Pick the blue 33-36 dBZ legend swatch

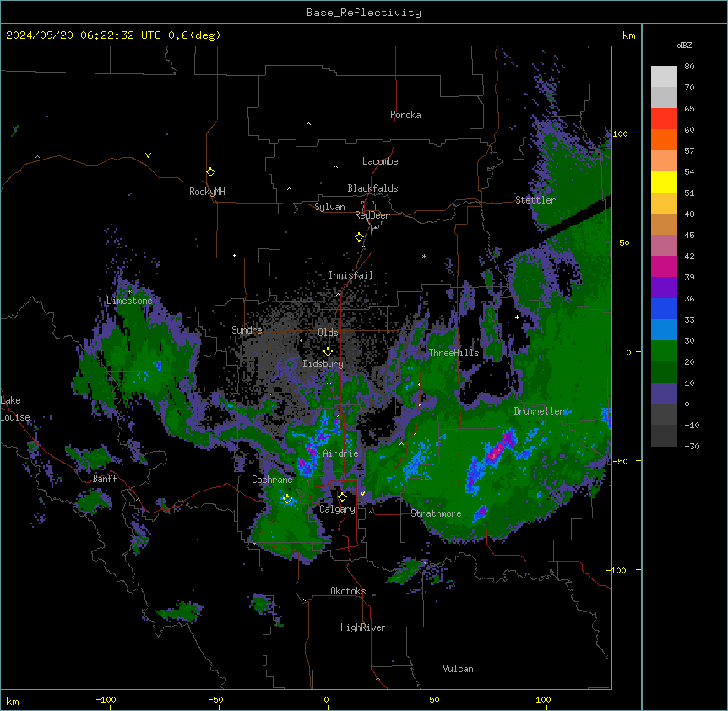tap(664, 308)
